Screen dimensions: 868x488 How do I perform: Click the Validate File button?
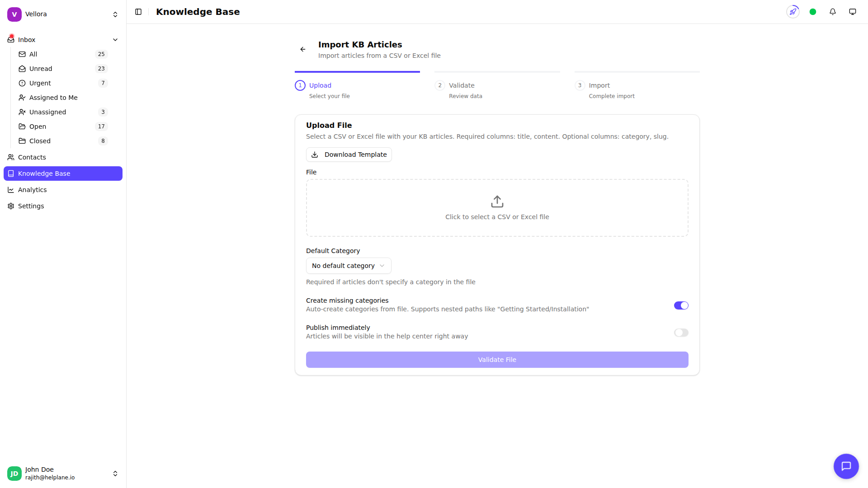point(497,360)
